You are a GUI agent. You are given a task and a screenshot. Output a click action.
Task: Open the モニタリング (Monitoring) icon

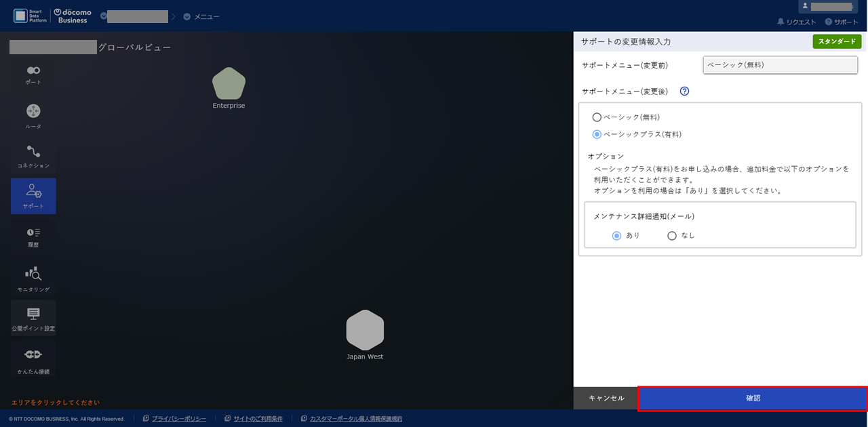coord(33,278)
